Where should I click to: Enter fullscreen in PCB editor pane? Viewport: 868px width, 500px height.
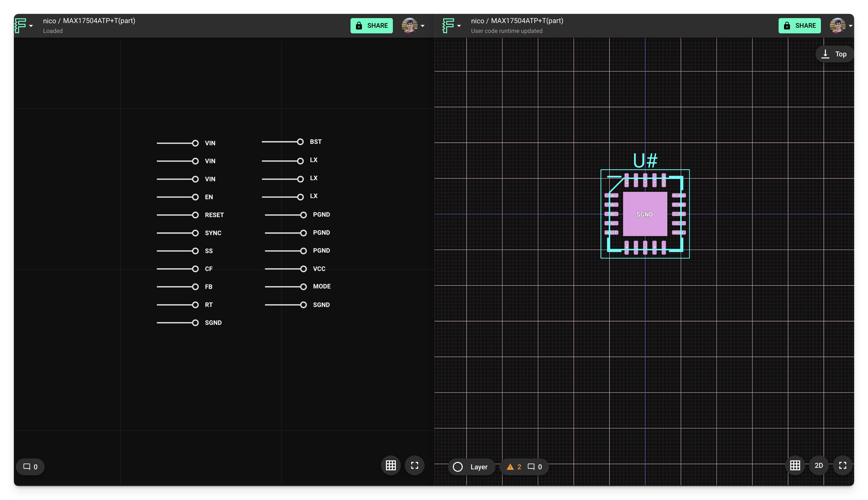pyautogui.click(x=842, y=466)
